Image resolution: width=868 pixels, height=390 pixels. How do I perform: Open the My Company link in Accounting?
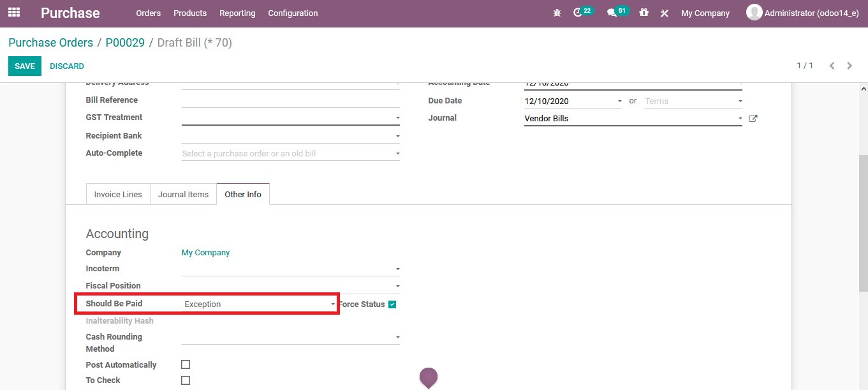pos(205,253)
